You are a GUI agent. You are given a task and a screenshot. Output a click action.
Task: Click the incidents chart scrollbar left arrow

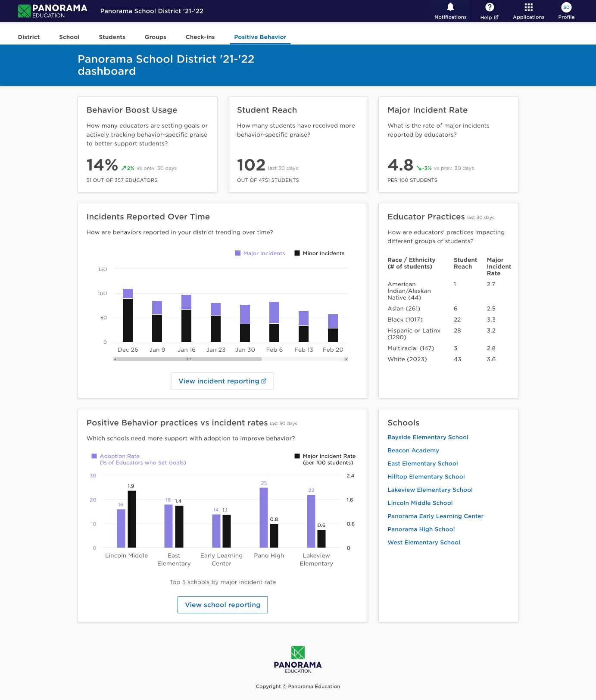pyautogui.click(x=115, y=359)
